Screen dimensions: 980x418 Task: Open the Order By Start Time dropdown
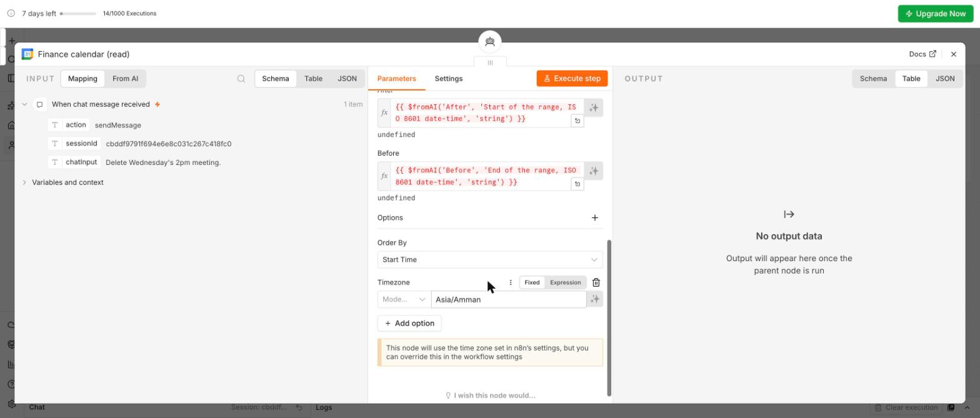click(x=490, y=260)
